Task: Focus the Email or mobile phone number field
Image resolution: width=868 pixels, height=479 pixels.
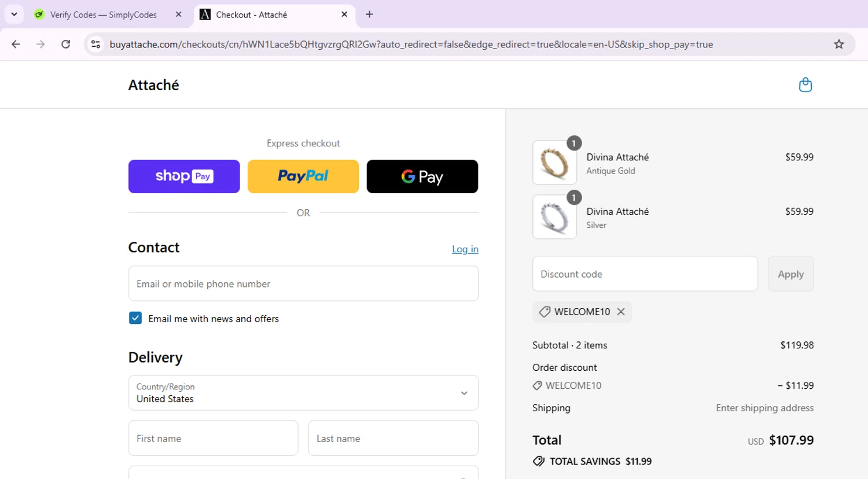Action: click(303, 283)
